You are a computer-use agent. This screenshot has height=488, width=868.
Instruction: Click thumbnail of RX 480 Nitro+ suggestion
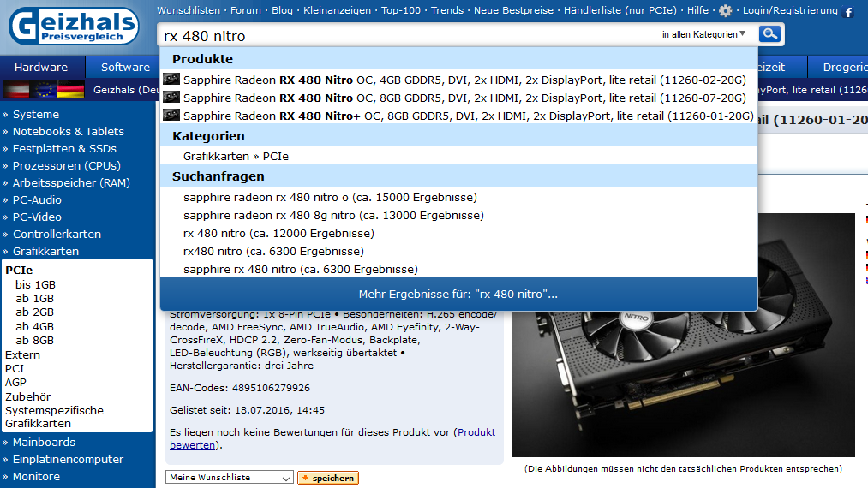(x=171, y=115)
